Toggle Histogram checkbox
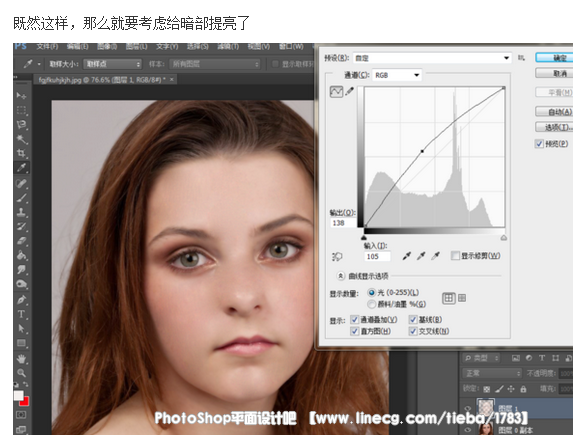The image size is (578, 435). coord(355,331)
